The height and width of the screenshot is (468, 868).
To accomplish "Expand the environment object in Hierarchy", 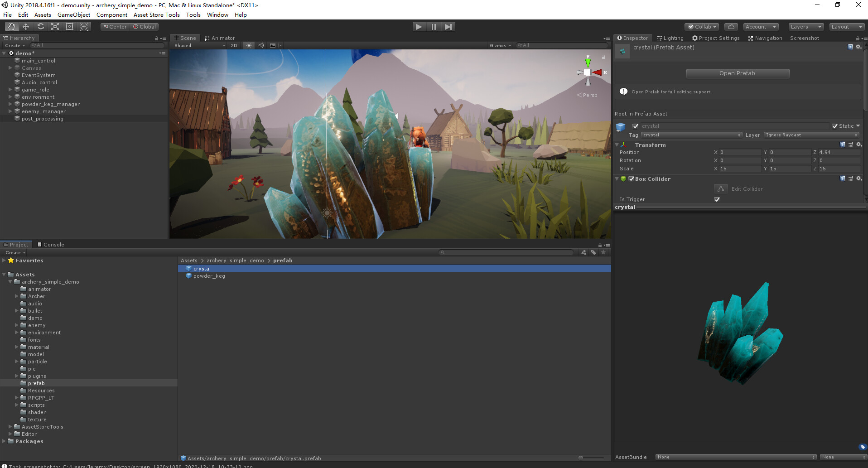I will pos(10,96).
